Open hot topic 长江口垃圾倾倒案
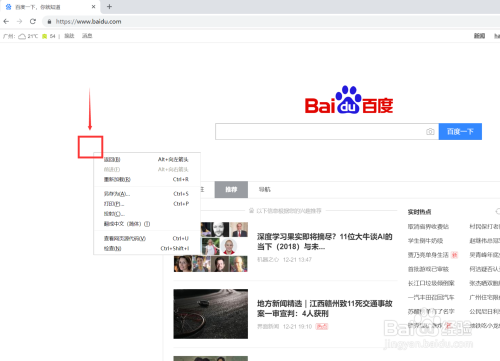 coord(431,283)
